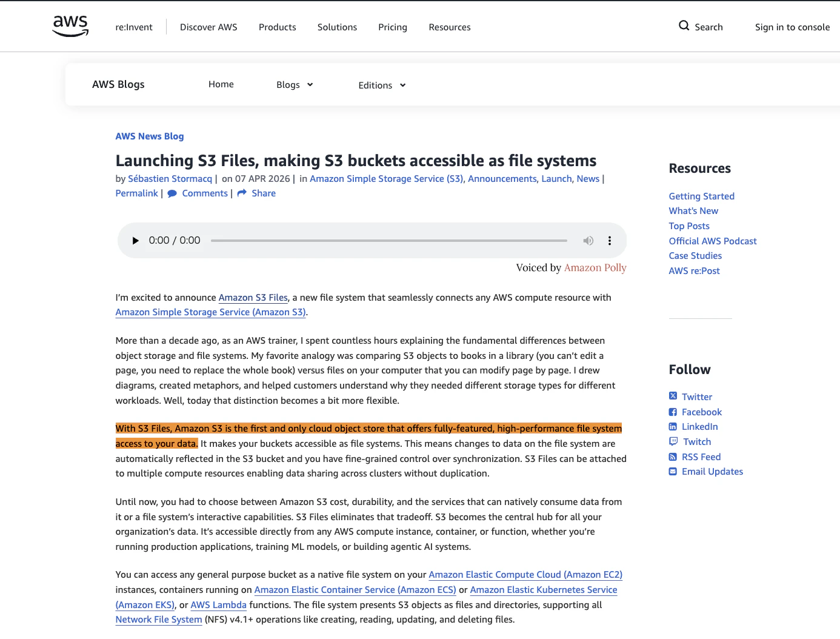Click the Share arrow icon
The height and width of the screenshot is (639, 840).
[x=242, y=193]
